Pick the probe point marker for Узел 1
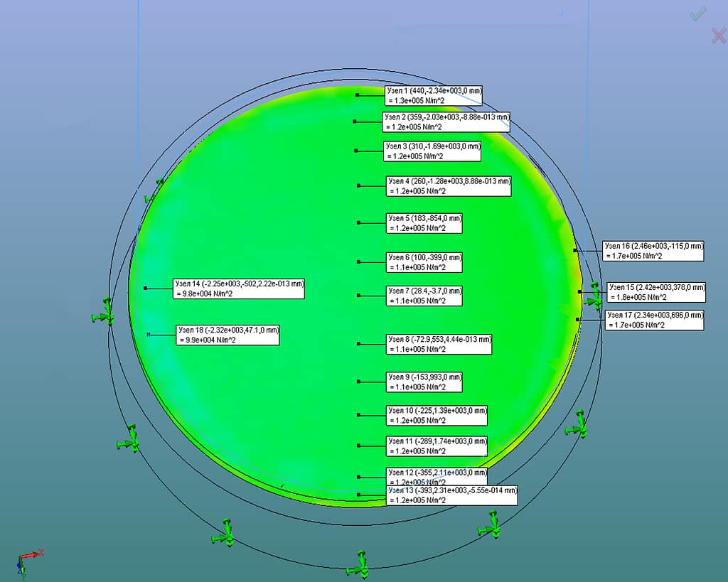Image resolution: width=728 pixels, height=582 pixels. (x=357, y=95)
